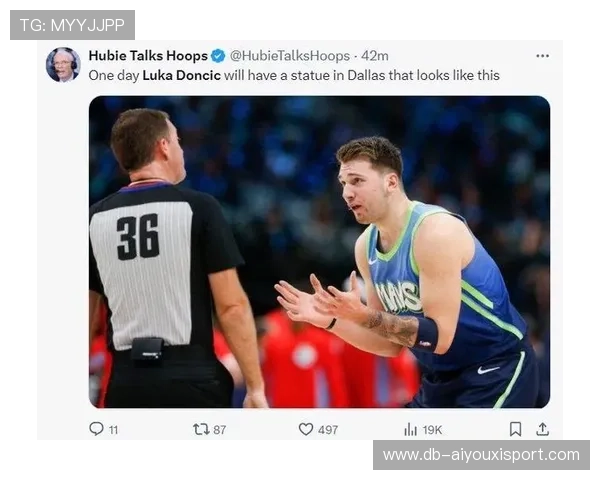Open the tweet photo with referee
Viewport: 600px width, 480px height.
click(320, 252)
